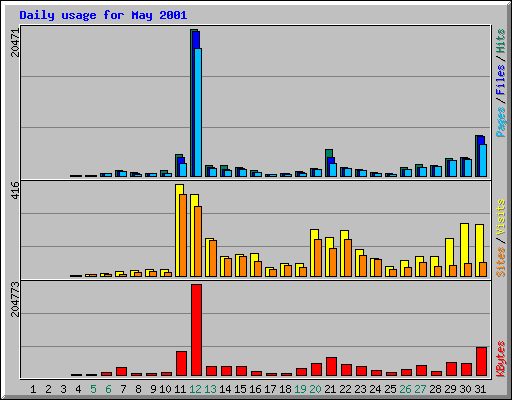512x400 pixels.
Task: Click day number 15 on the axis
Action: point(240,389)
